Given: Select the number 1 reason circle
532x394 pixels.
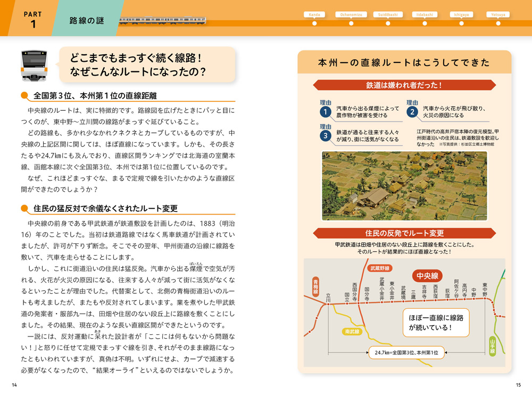Looking at the screenshot, I should click(x=325, y=112).
